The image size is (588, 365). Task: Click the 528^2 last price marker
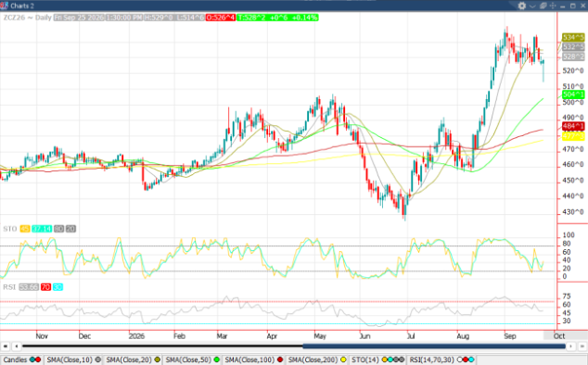tap(573, 57)
